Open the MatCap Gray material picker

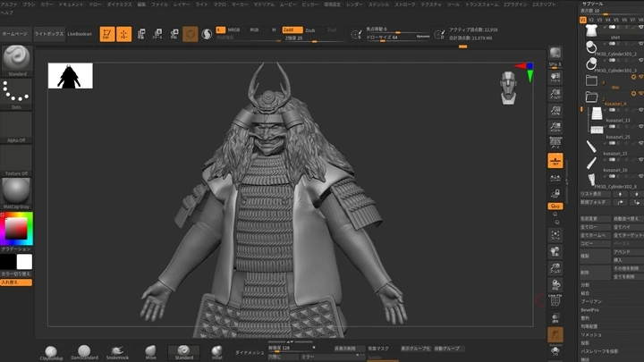coord(16,193)
